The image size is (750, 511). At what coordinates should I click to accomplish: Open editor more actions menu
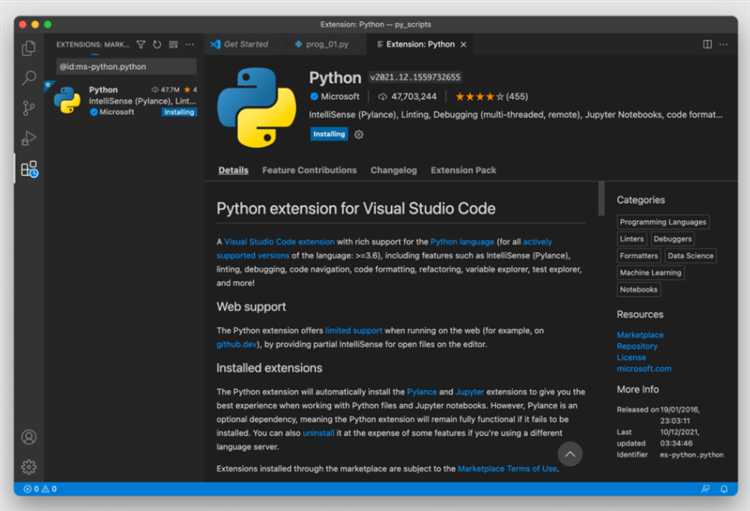[723, 44]
